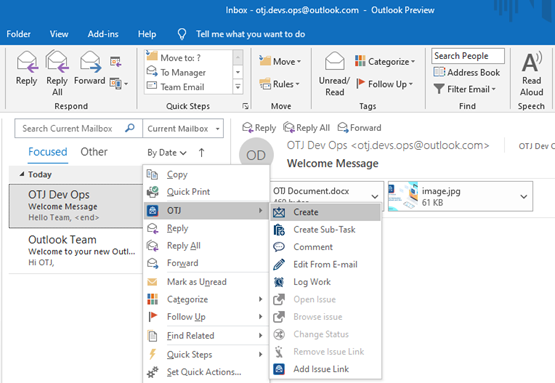Select the To Manager quick step
The width and height of the screenshot is (555, 383).
(x=189, y=72)
